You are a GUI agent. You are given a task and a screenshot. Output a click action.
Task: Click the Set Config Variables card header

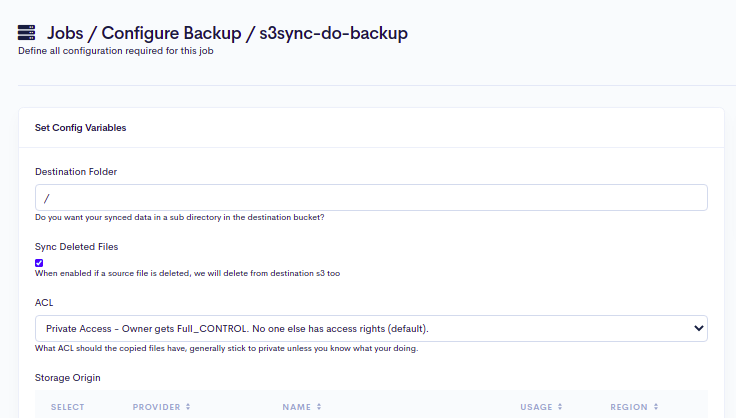(x=80, y=128)
